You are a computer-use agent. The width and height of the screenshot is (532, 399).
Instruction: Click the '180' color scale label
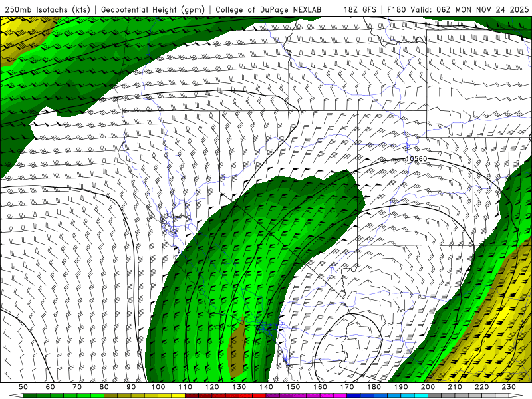[x=374, y=387]
